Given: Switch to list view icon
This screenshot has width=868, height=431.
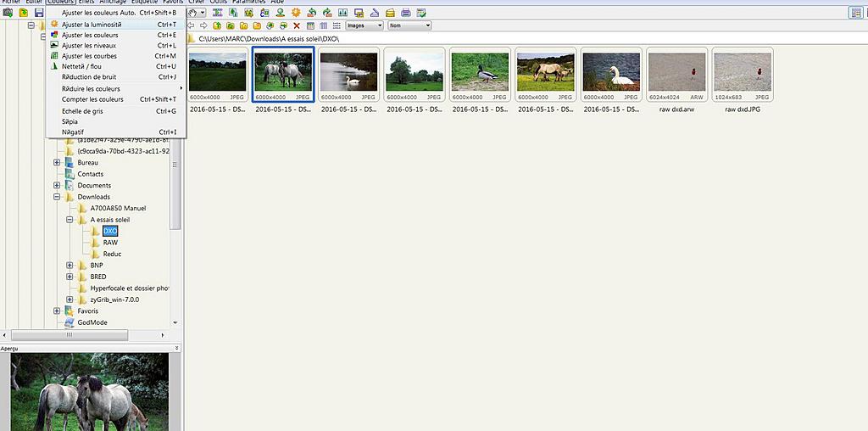Looking at the screenshot, I should pos(337,25).
